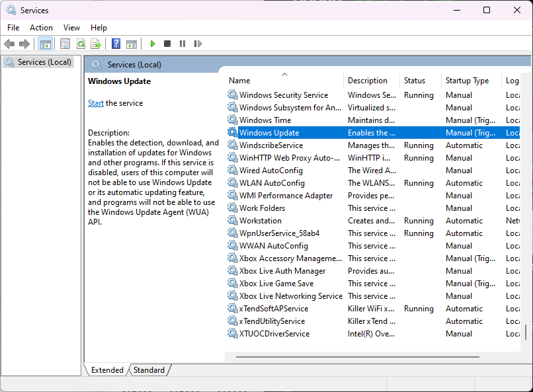The height and width of the screenshot is (392, 533).
Task: Open the Properties toolbar icon
Action: click(65, 44)
